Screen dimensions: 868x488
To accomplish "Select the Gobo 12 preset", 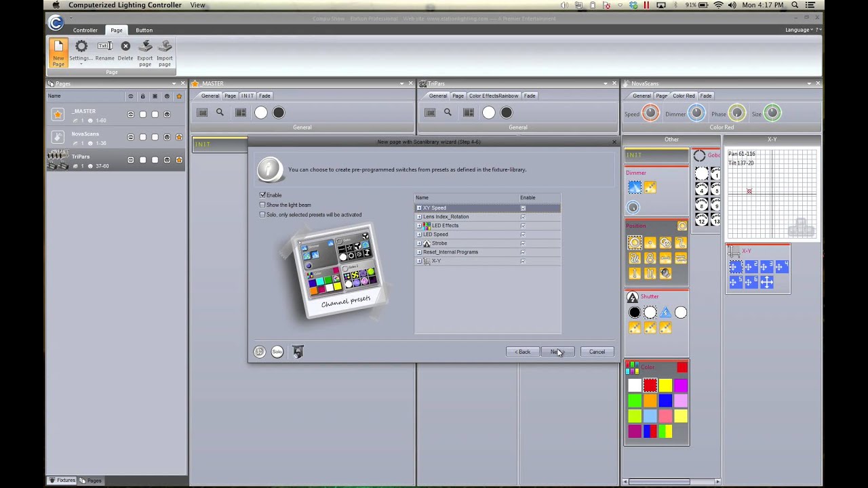I will (702, 220).
